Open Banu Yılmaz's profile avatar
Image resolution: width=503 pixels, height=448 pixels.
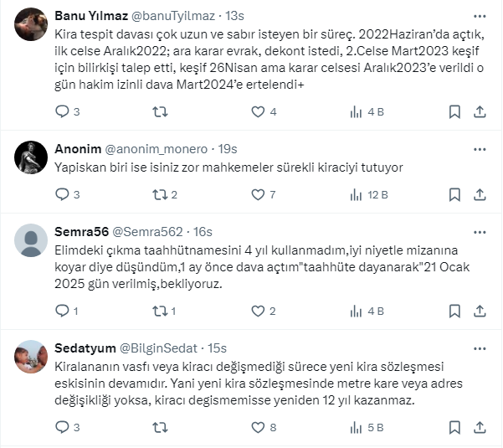31,24
